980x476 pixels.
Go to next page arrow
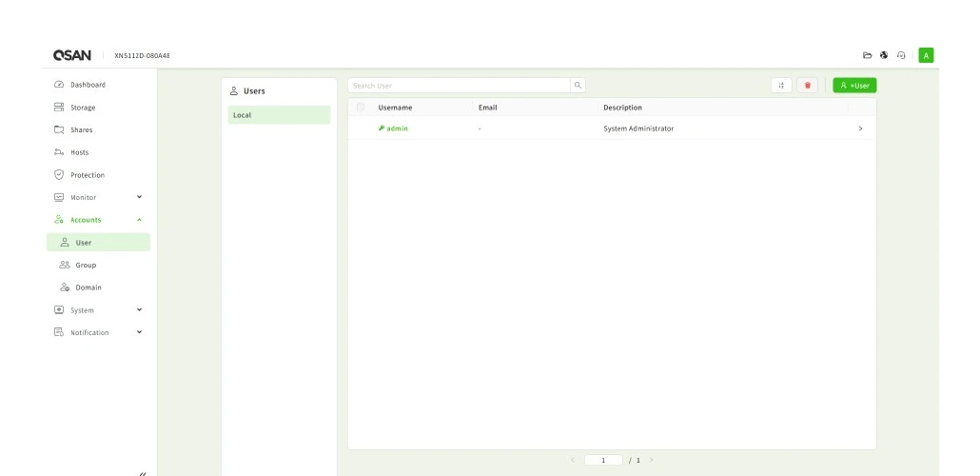[651, 460]
